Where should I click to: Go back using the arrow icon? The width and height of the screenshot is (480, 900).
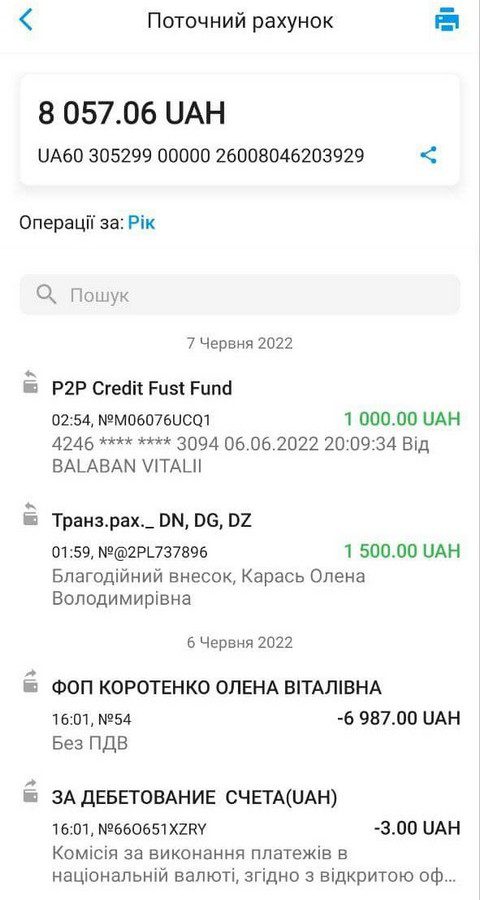(26, 20)
